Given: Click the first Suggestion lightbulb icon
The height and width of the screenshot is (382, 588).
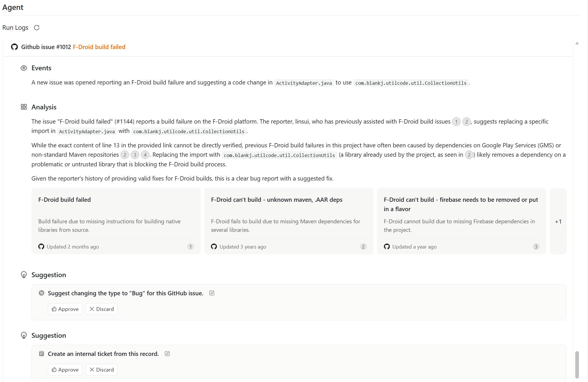Looking at the screenshot, I should click(24, 275).
